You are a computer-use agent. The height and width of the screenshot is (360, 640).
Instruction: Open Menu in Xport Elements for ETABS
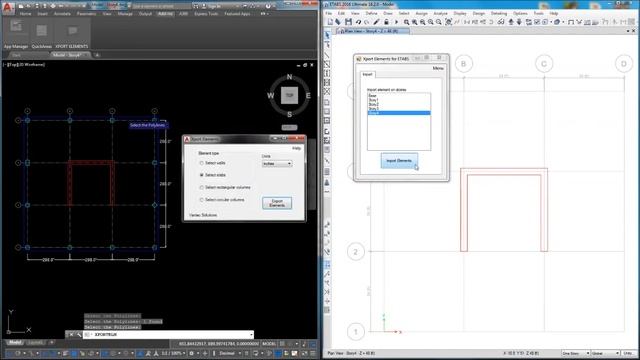tap(438, 68)
